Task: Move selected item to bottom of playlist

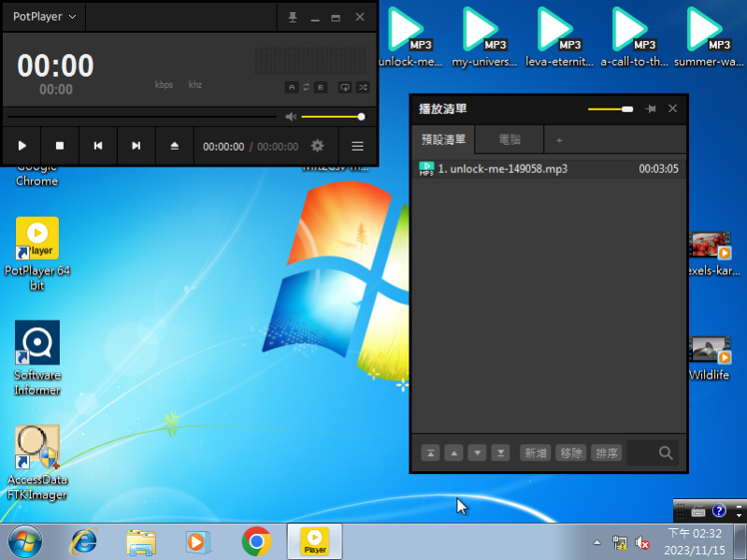Action: 501,452
